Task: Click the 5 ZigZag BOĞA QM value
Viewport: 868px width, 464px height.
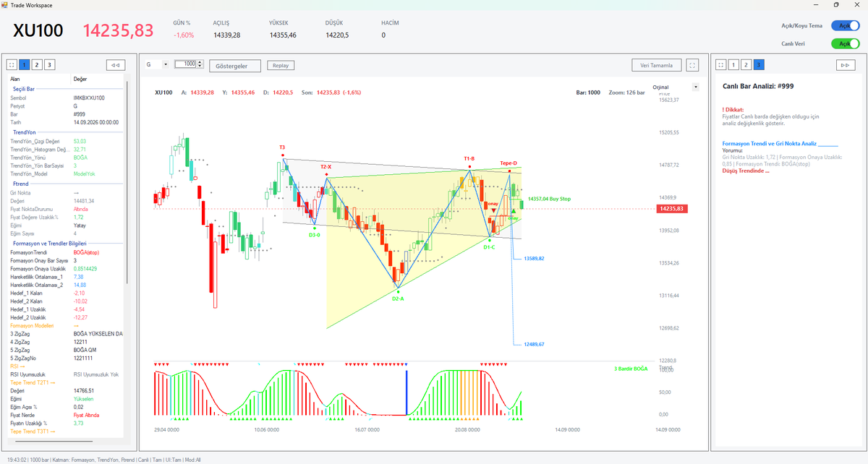Action: [85, 350]
